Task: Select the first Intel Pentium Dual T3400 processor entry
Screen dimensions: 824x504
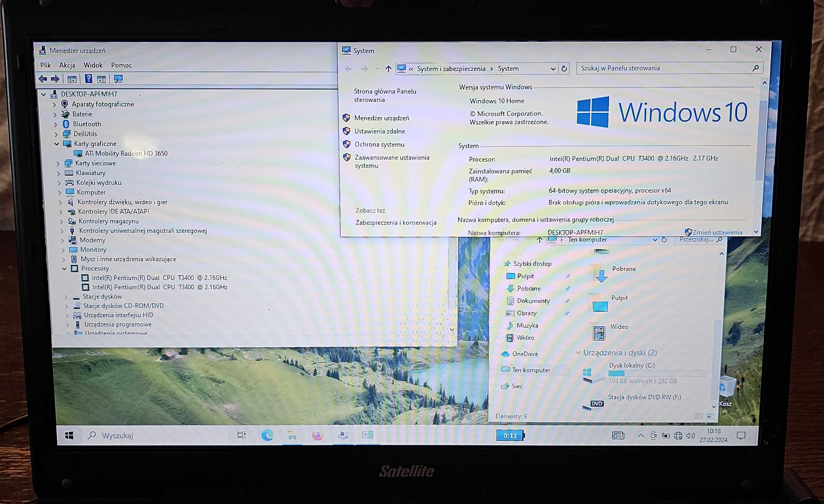Action: (x=159, y=278)
